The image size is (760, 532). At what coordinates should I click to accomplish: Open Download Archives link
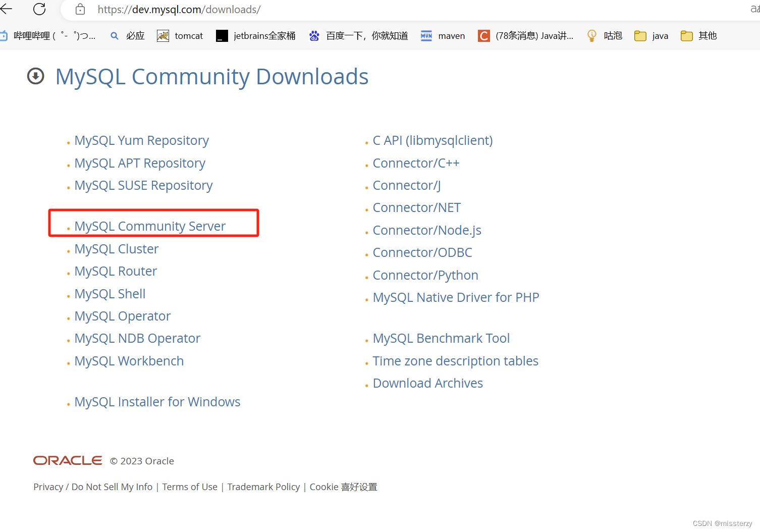pyautogui.click(x=427, y=383)
